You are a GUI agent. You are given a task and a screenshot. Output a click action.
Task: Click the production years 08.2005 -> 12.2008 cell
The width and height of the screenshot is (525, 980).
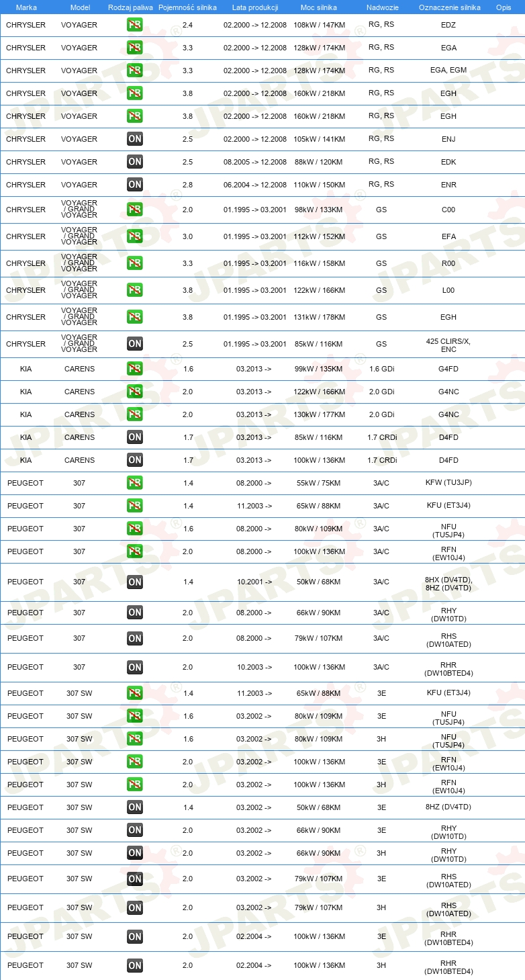[x=255, y=162]
